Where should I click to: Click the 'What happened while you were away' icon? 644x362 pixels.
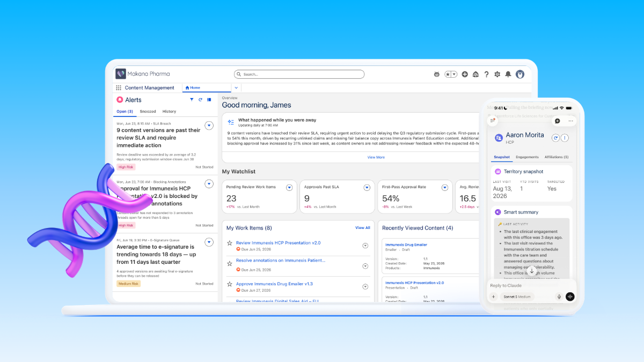pos(231,122)
